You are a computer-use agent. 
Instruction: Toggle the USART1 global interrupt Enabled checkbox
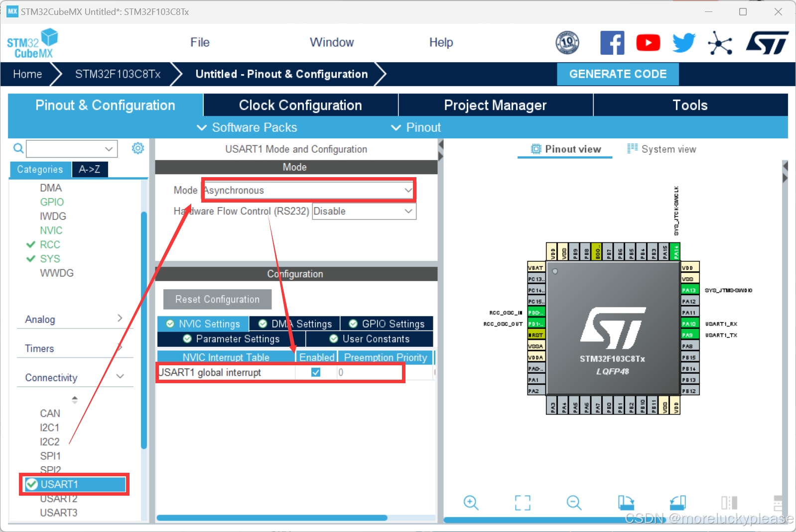tap(316, 372)
